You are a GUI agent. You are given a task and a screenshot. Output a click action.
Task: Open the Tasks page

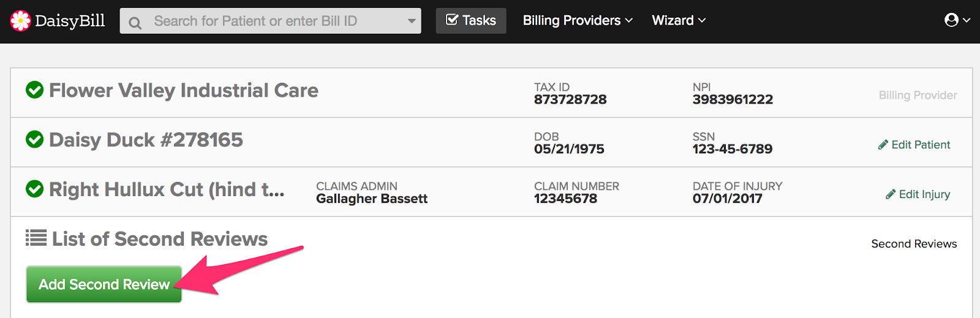(x=471, y=20)
